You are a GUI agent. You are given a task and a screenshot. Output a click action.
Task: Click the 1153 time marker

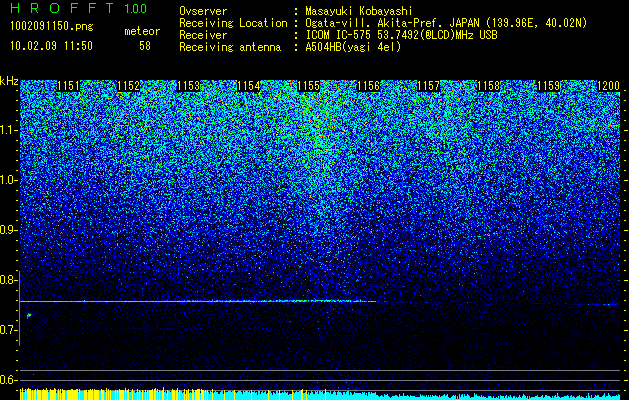[189, 86]
